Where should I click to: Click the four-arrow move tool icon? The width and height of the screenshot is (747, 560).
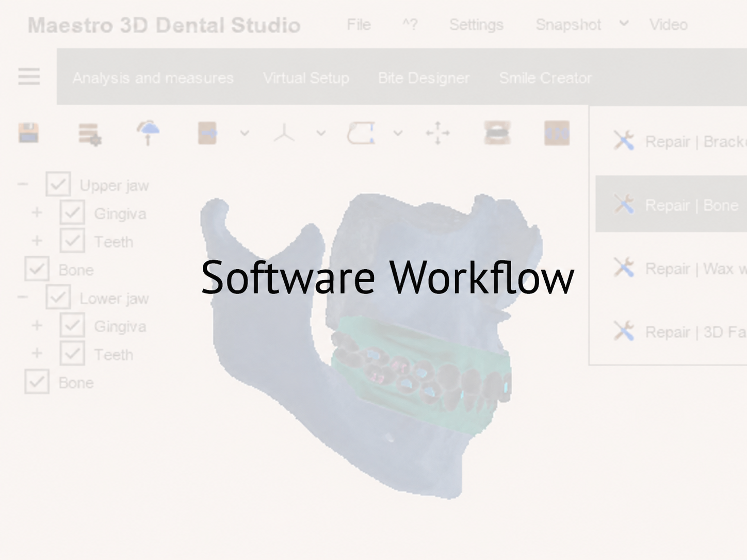(x=437, y=133)
